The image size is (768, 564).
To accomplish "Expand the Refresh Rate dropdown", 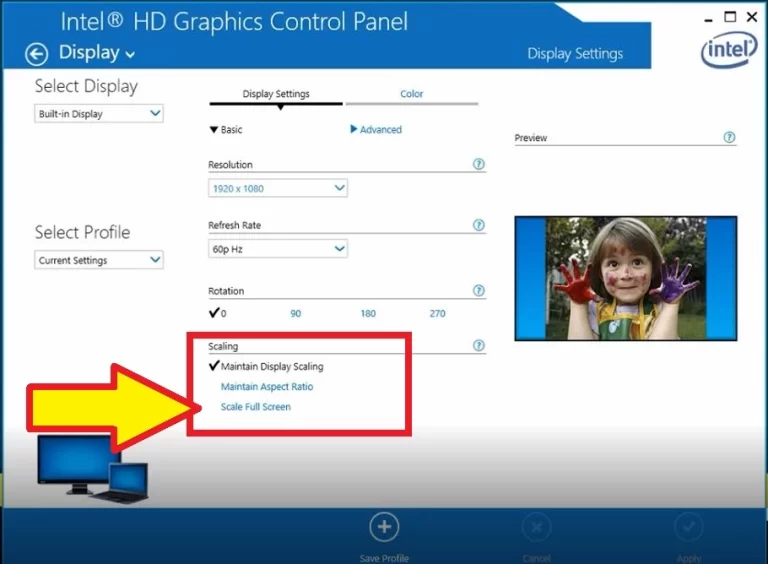I will 277,249.
